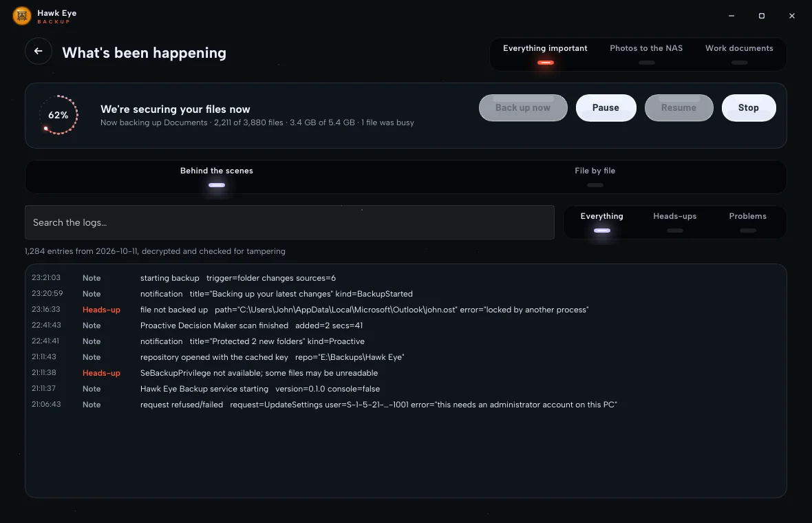Go back using the arrow button
The image size is (812, 523).
click(x=39, y=51)
